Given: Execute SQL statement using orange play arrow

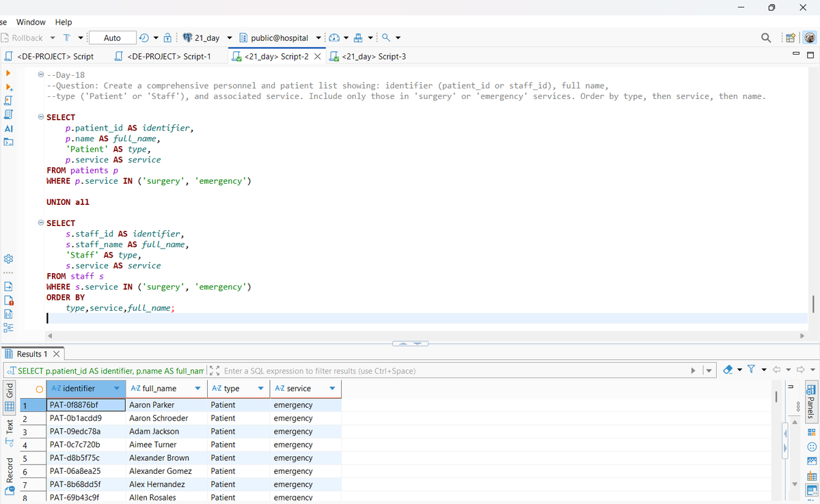Looking at the screenshot, I should (x=8, y=72).
